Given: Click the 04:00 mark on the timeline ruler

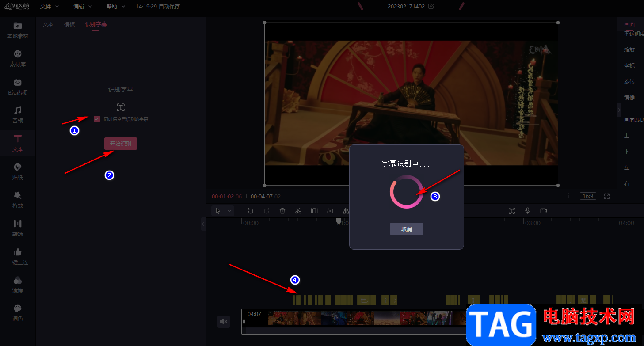Looking at the screenshot, I should pos(626,223).
